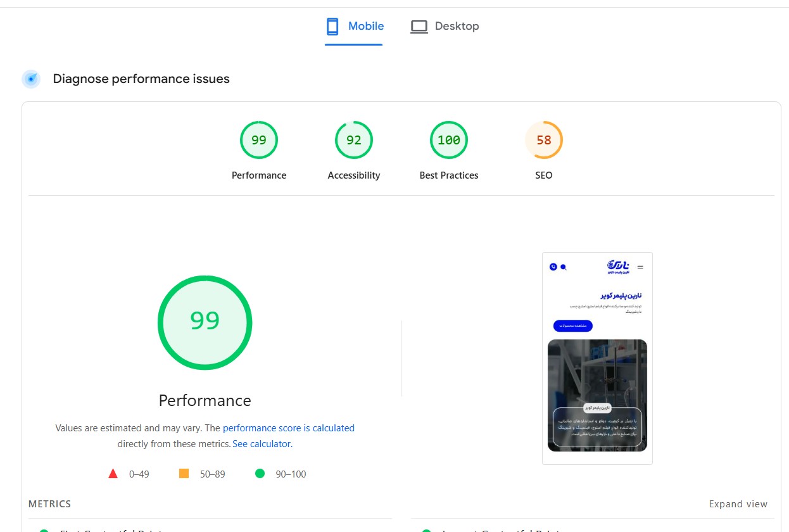
Task: Jump to the Accessibility 92 score gauge
Action: pos(353,141)
